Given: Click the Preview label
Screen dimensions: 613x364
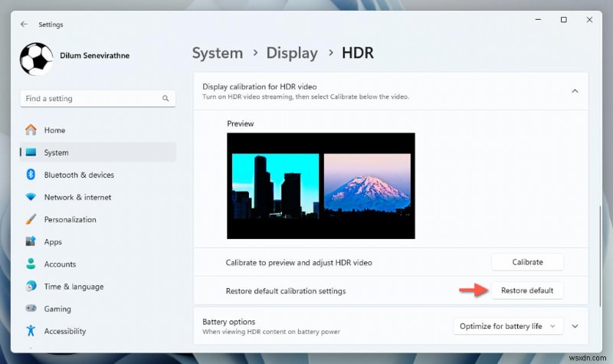Looking at the screenshot, I should point(241,123).
